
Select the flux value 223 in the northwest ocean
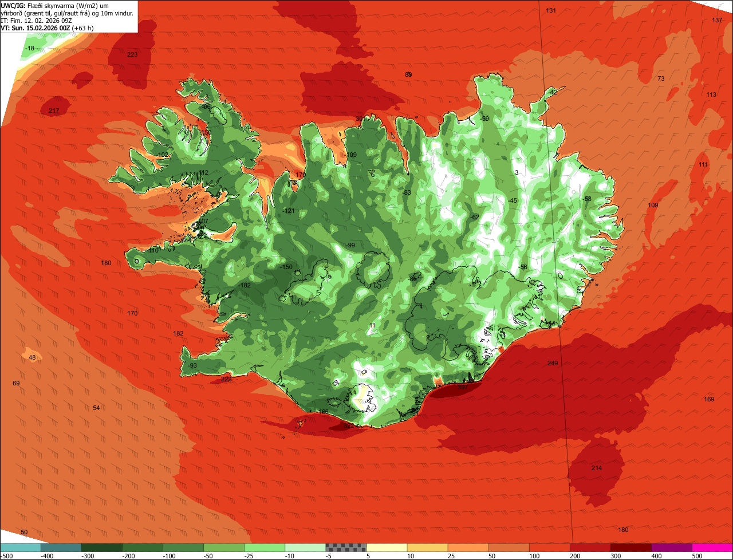pyautogui.click(x=132, y=54)
